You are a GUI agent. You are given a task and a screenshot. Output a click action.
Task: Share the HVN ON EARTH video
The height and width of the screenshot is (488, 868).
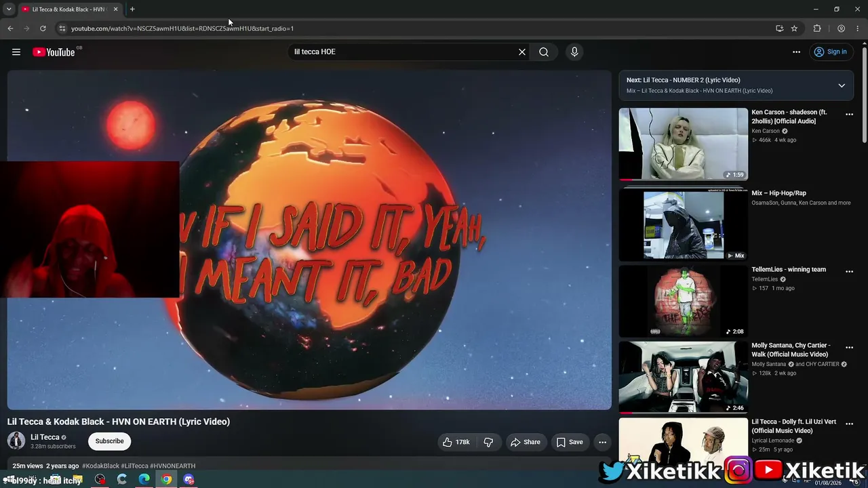526,442
